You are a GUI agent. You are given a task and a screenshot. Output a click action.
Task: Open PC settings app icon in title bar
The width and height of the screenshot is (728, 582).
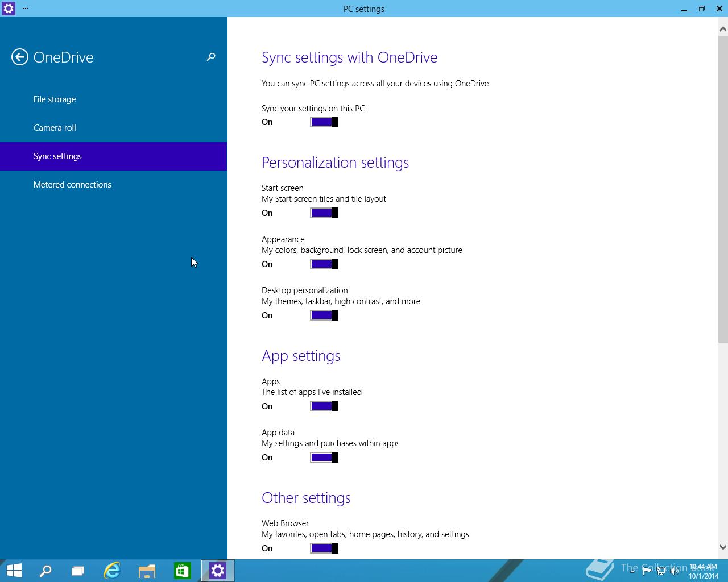(x=9, y=9)
